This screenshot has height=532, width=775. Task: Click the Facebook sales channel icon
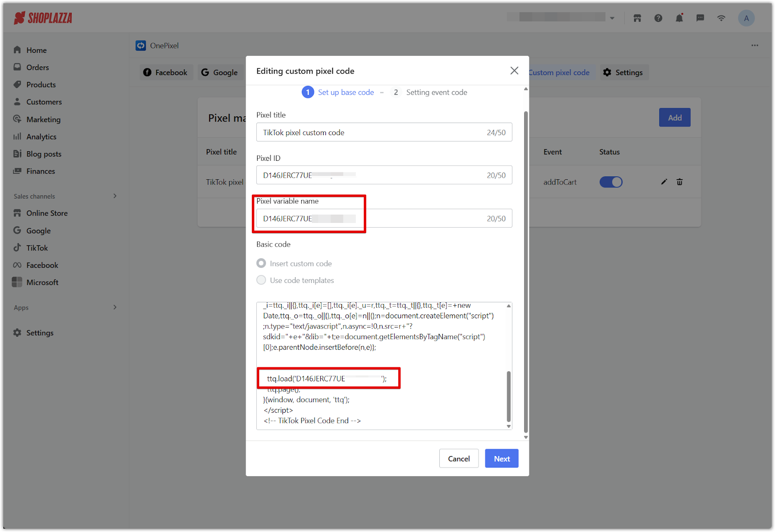[x=17, y=265]
